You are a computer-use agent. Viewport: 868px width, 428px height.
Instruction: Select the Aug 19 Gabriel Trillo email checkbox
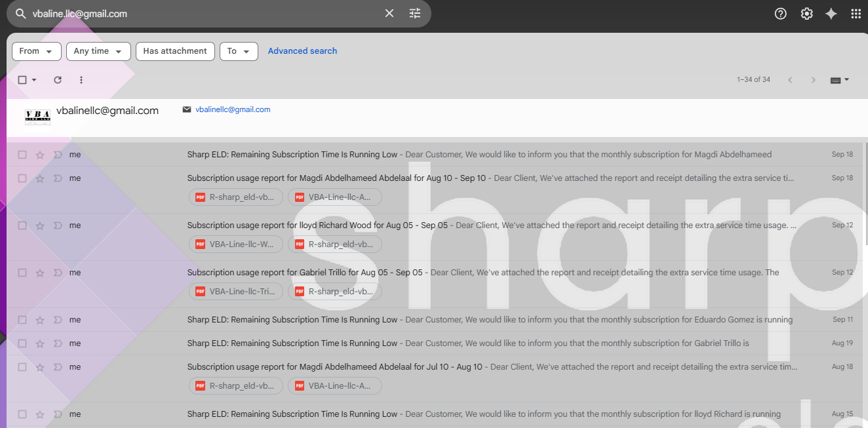[22, 343]
